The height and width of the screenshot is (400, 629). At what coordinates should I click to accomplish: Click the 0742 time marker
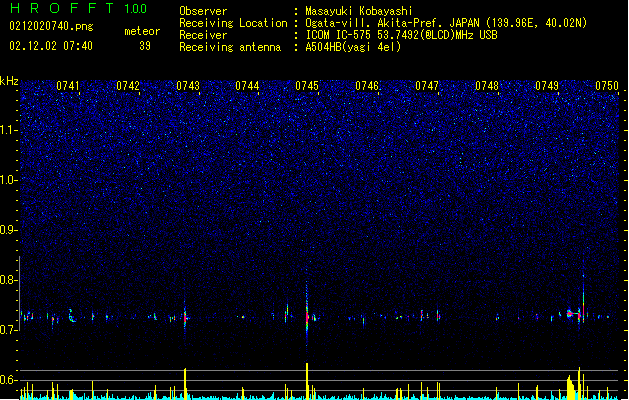click(x=128, y=86)
